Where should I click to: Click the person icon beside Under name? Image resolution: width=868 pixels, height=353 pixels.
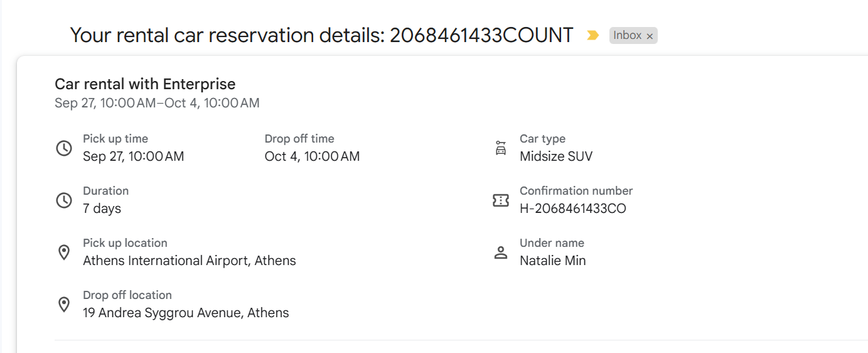500,253
